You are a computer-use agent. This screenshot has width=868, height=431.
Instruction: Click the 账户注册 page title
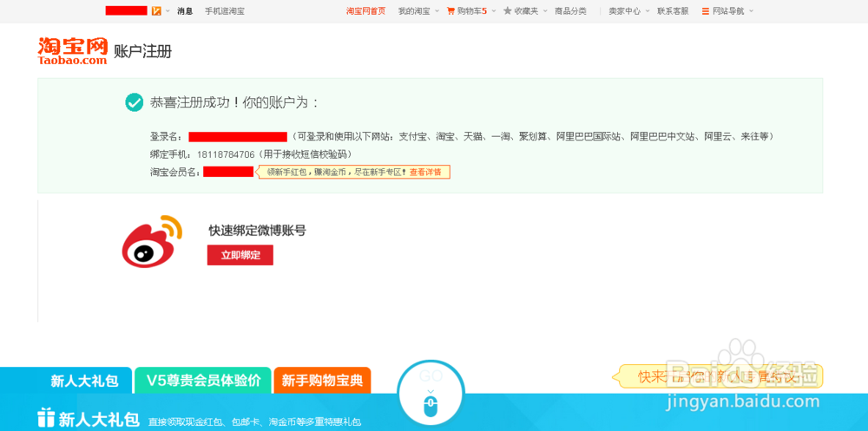pos(143,52)
